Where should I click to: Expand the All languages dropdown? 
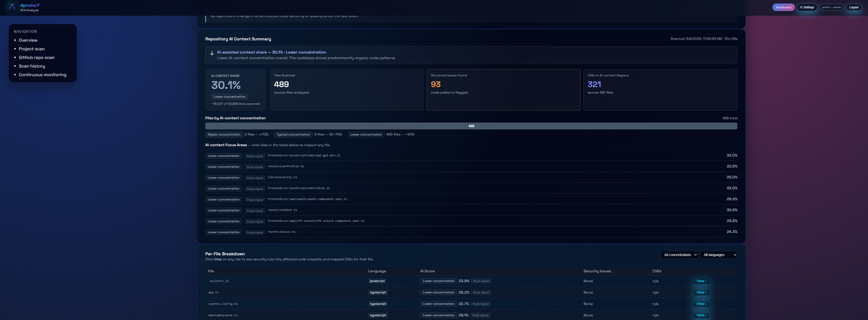pos(718,255)
